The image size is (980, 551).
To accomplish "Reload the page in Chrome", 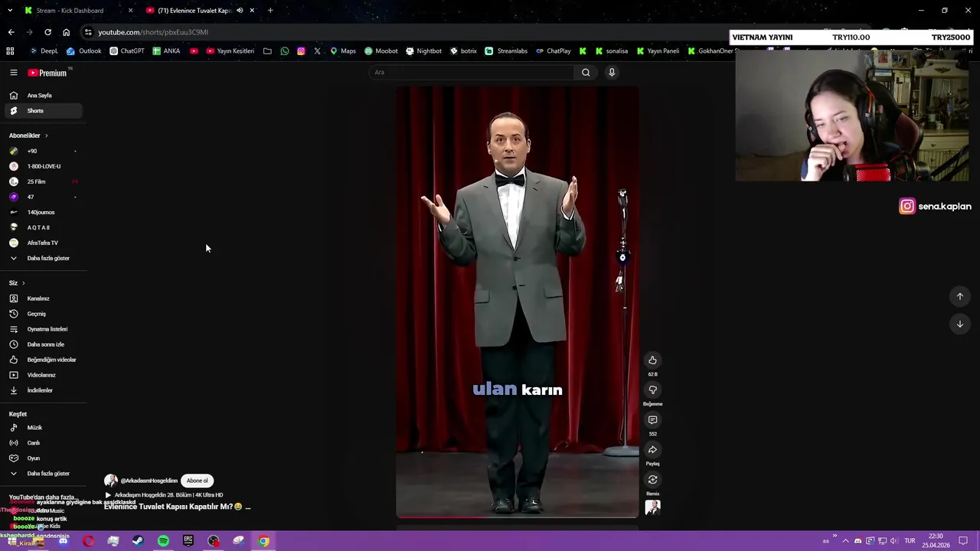I will click(x=47, y=32).
